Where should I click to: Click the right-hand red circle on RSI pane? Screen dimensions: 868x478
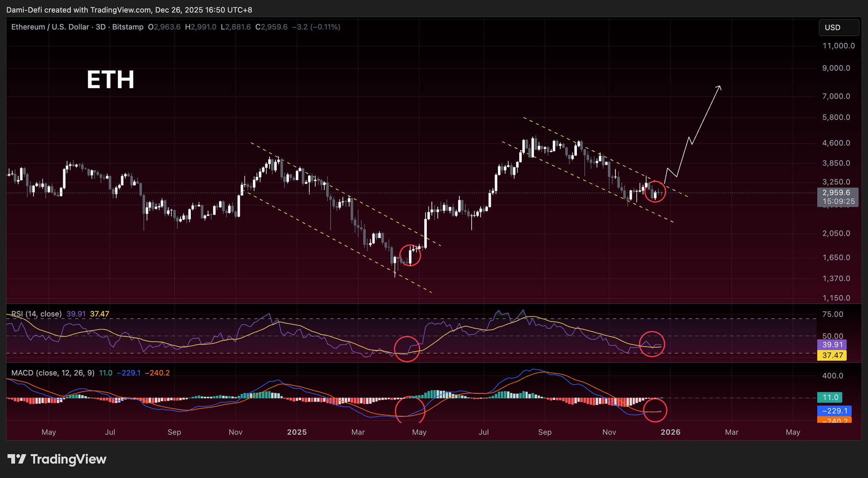652,344
